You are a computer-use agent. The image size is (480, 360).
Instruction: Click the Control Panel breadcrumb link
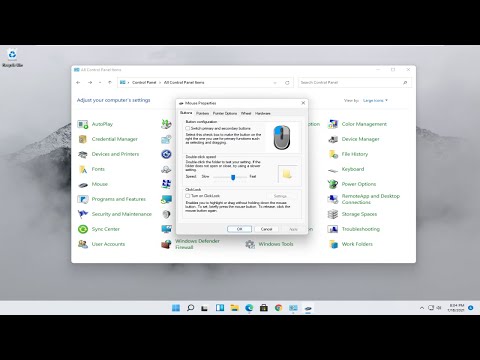tap(144, 83)
